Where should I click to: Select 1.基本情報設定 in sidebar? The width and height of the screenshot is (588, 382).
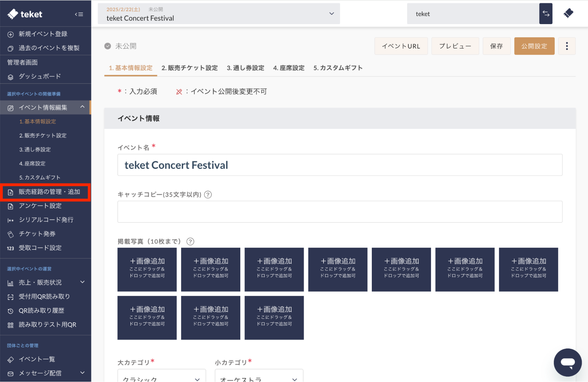tap(38, 121)
